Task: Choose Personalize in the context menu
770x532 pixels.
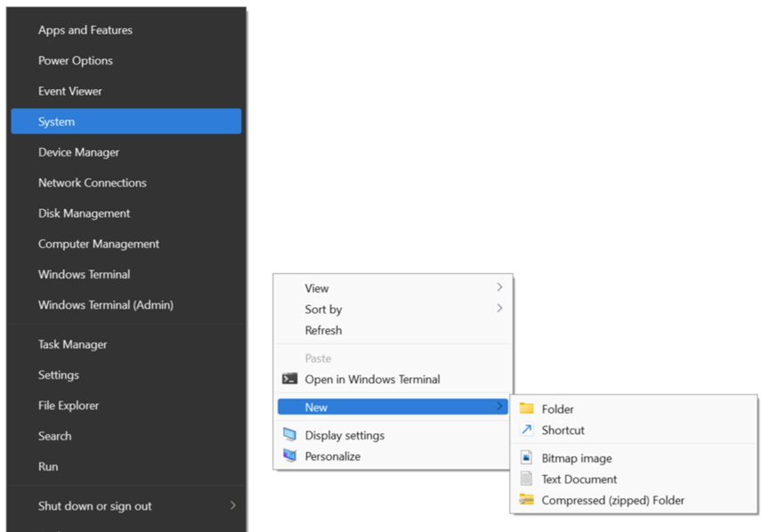Action: pos(393,456)
